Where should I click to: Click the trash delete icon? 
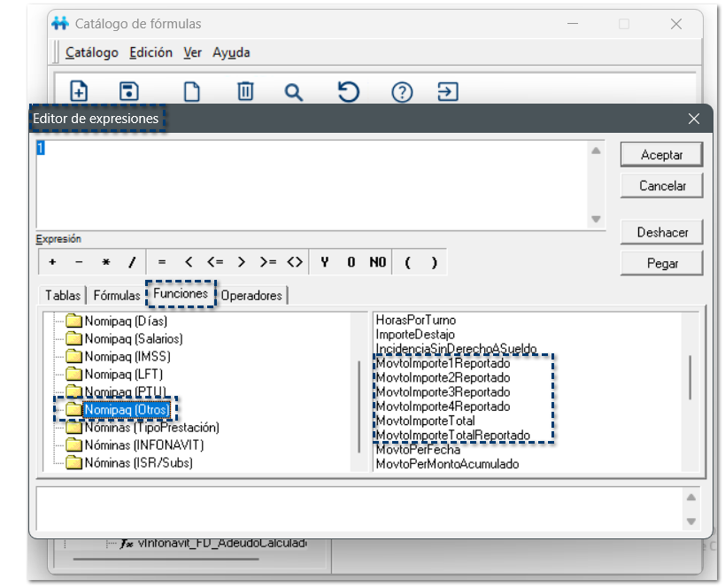tap(245, 91)
